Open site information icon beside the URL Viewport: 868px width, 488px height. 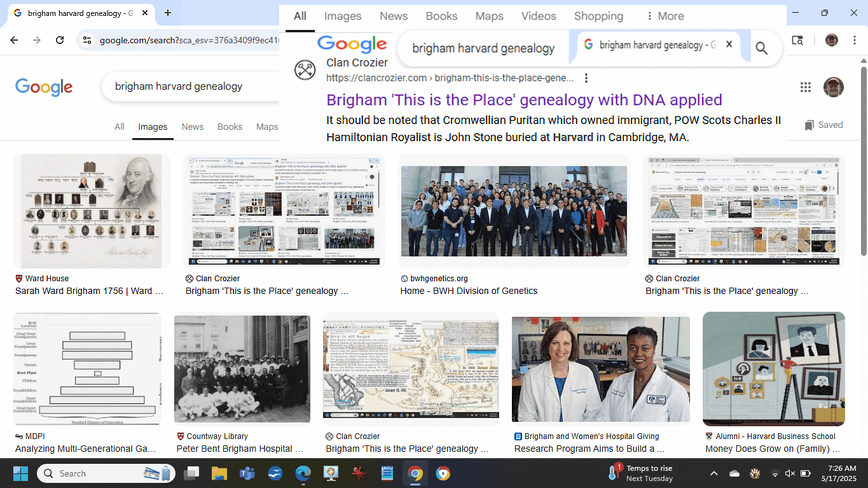pos(88,40)
